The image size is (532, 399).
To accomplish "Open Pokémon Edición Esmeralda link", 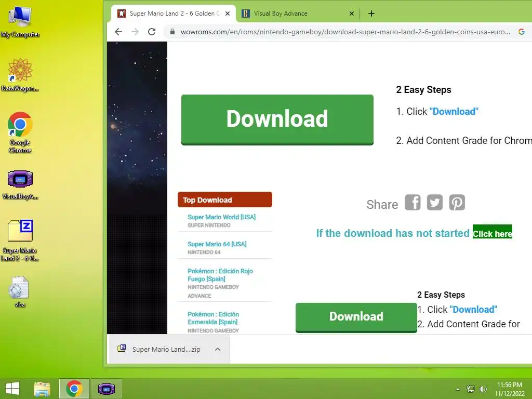I will coord(214,318).
